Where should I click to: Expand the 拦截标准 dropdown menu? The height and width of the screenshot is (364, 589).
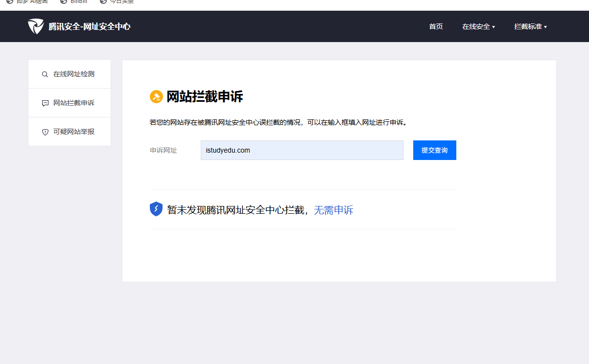click(530, 26)
